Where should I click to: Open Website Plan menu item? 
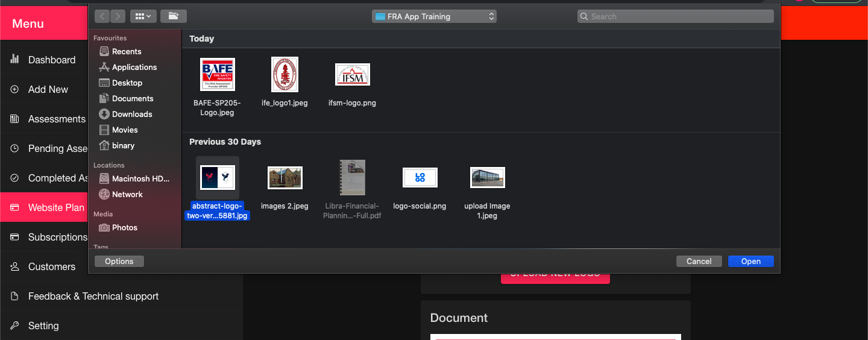tap(44, 207)
